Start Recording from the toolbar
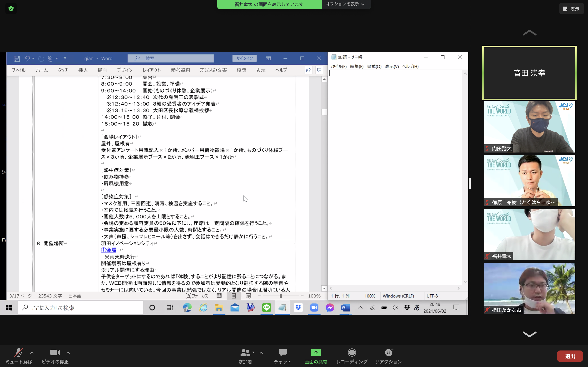This screenshot has height=367, width=588. 352,353
